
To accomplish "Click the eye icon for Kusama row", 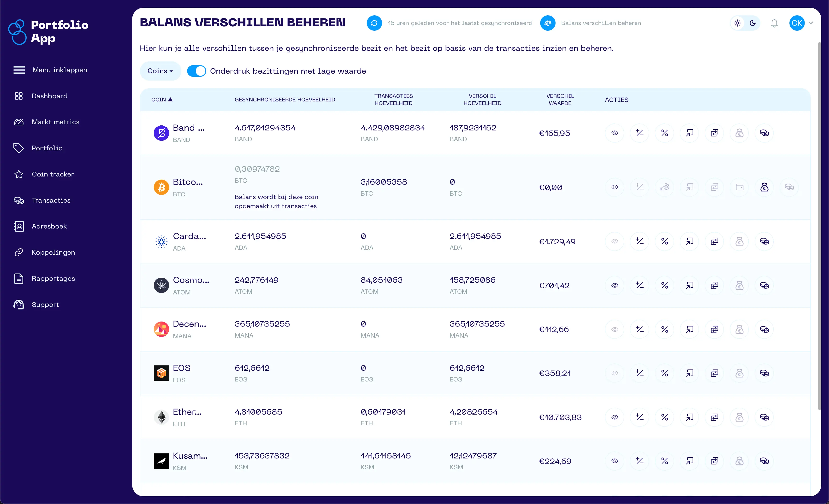I will click(x=614, y=461).
